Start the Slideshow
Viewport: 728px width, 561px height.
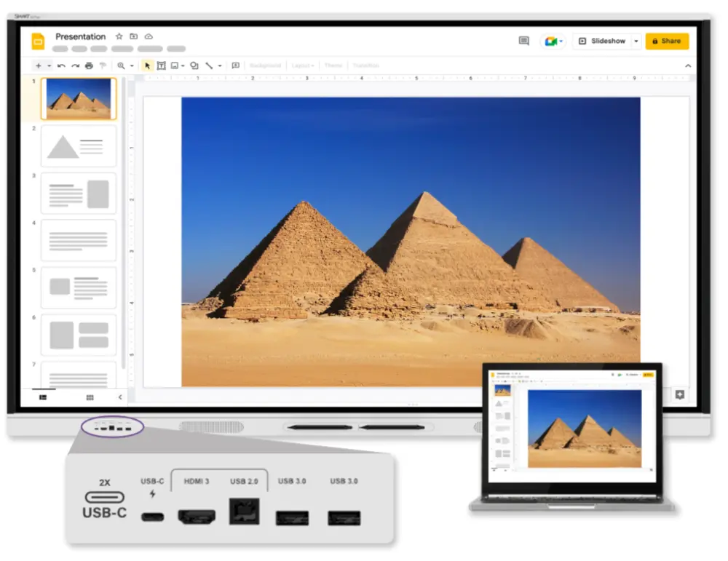point(602,41)
